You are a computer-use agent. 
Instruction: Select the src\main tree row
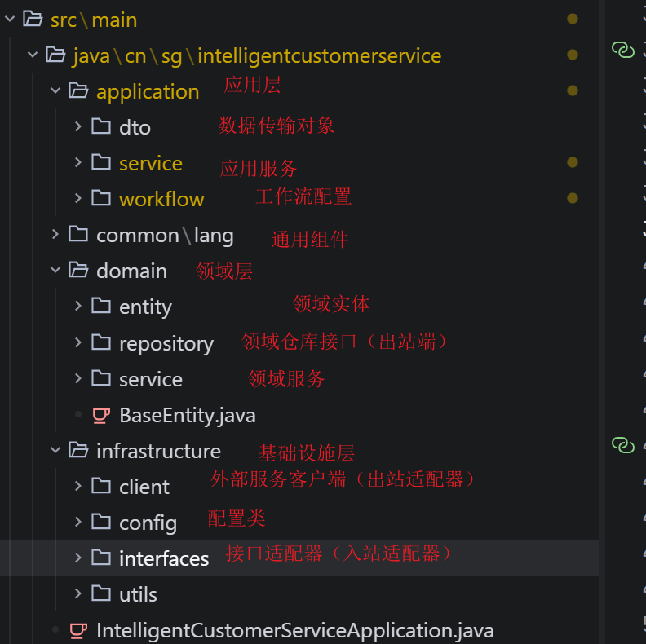click(x=299, y=19)
